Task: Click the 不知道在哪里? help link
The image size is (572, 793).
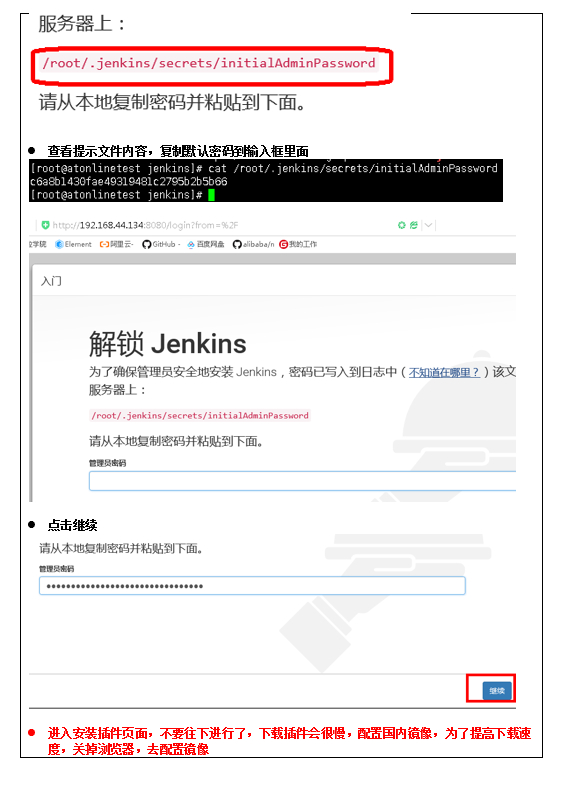Action: pos(444,373)
